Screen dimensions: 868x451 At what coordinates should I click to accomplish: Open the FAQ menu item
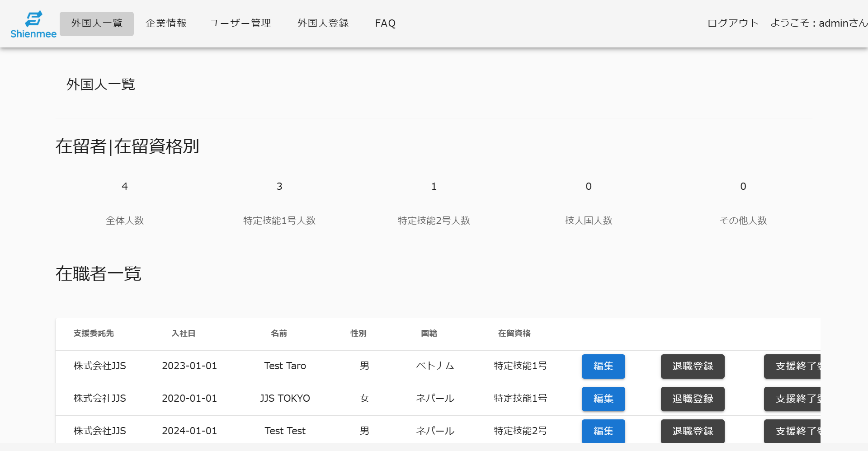[385, 23]
